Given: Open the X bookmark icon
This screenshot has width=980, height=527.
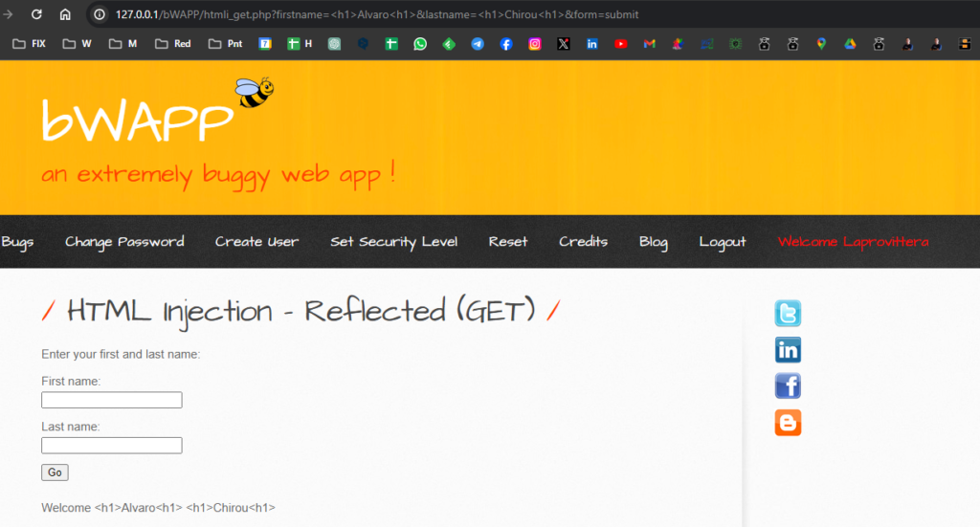Looking at the screenshot, I should click(x=563, y=44).
